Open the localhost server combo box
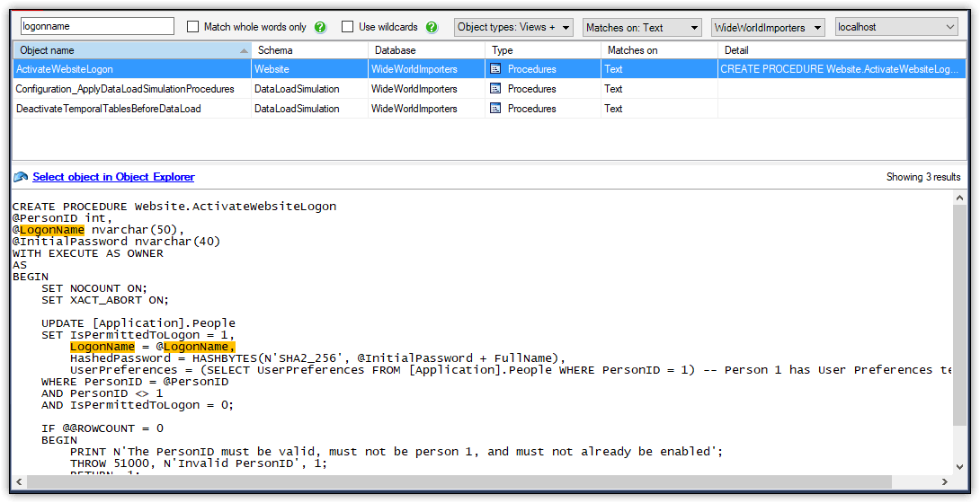 tap(895, 27)
